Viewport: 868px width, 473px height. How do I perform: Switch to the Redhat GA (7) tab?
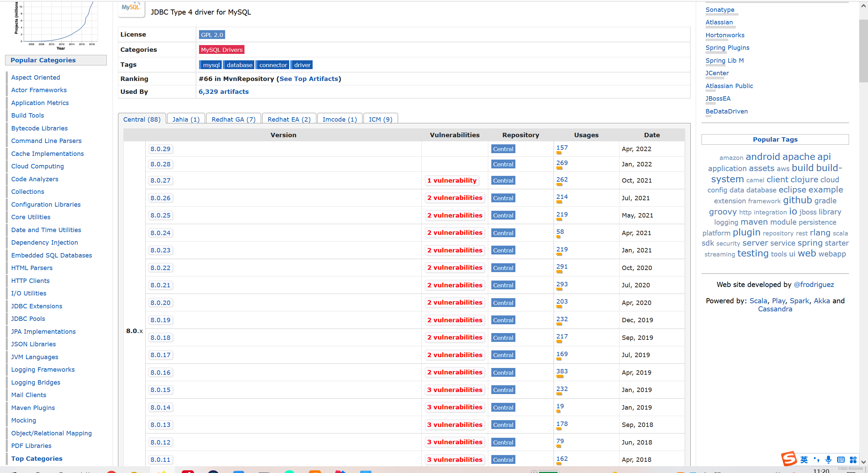click(233, 119)
